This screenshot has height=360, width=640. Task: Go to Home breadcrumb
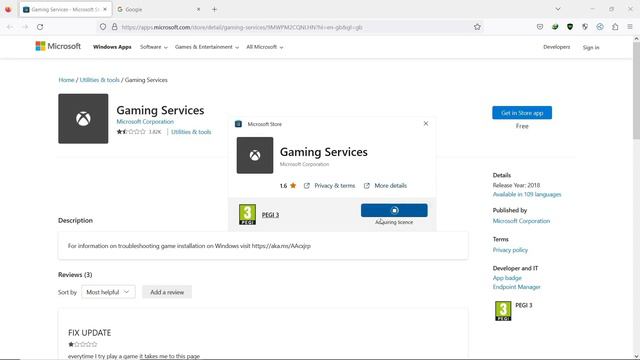click(66, 80)
